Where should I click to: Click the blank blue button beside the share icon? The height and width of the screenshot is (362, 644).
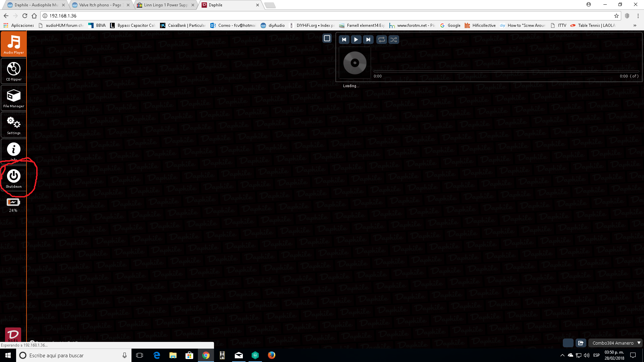click(568, 343)
